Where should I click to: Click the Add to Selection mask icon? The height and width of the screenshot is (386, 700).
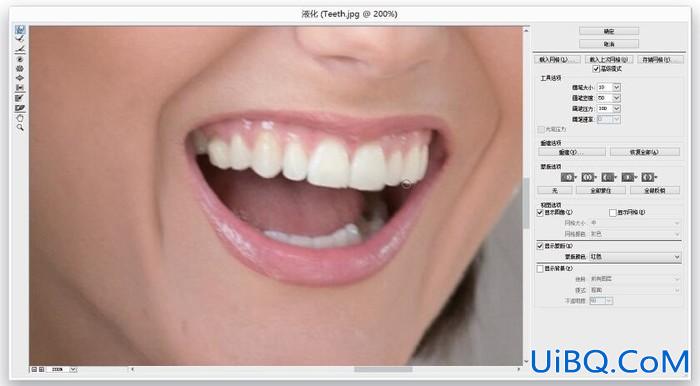[588, 178]
